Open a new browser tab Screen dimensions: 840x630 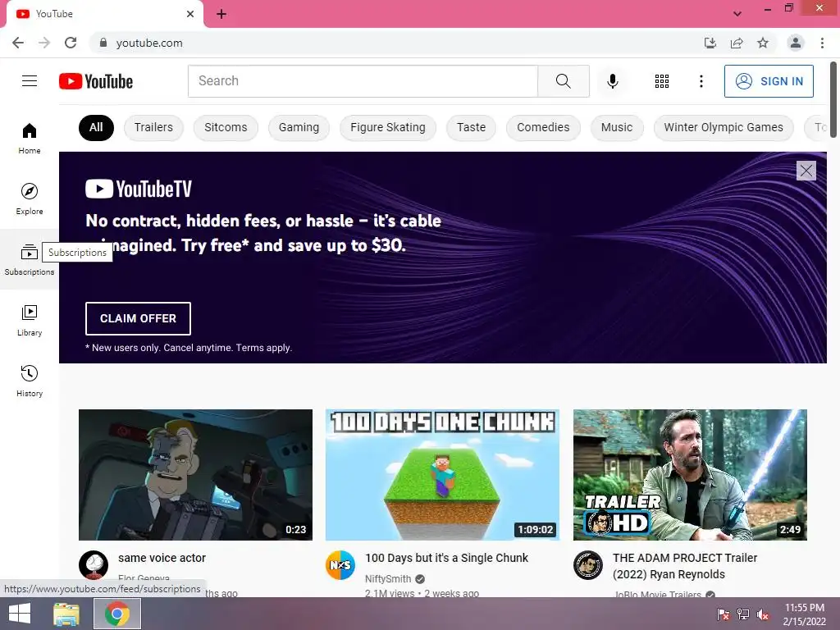[221, 14]
